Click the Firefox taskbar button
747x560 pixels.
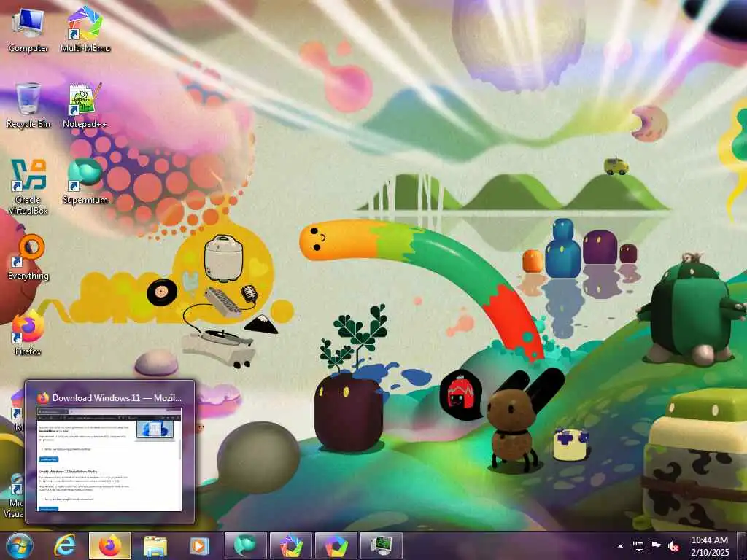(110, 545)
